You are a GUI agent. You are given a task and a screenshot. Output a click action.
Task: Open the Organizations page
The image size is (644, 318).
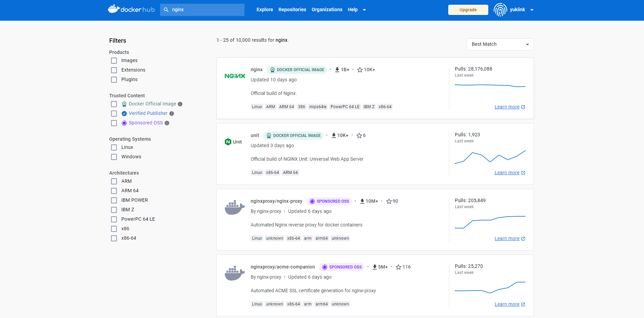(327, 9)
